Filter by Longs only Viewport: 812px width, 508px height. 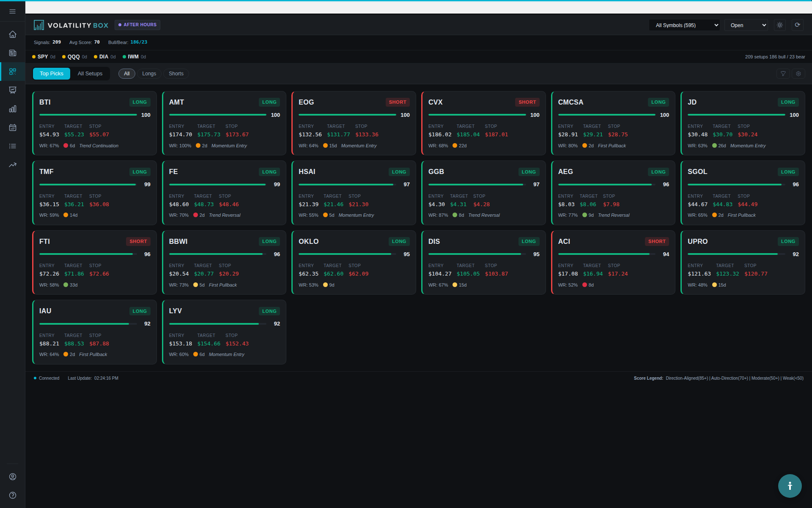tap(149, 74)
